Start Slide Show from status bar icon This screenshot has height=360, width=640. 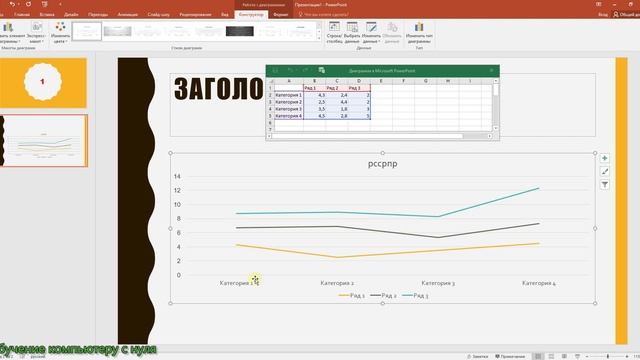click(x=578, y=356)
